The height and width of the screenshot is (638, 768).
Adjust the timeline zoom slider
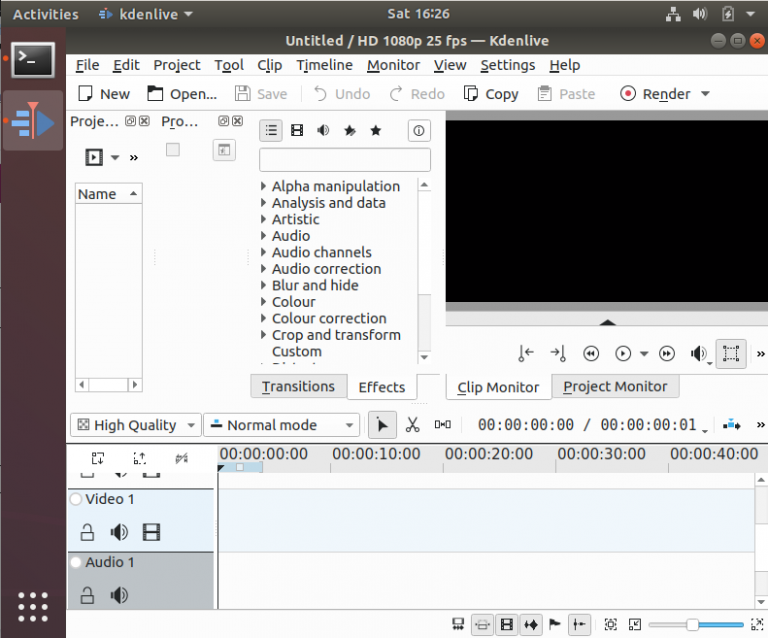(692, 625)
